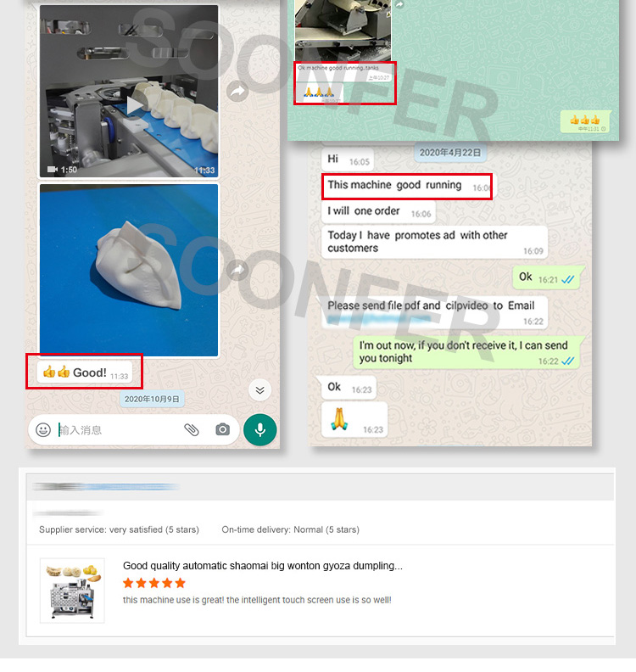Click the scroll-to-bottom double chevron button
The image size is (636, 672).
[259, 390]
